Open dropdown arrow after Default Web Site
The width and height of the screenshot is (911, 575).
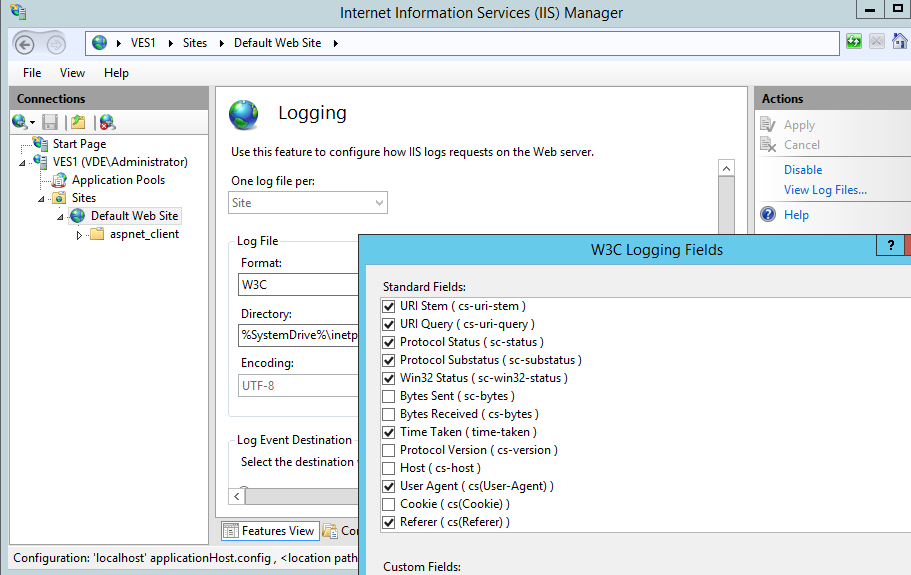[336, 43]
